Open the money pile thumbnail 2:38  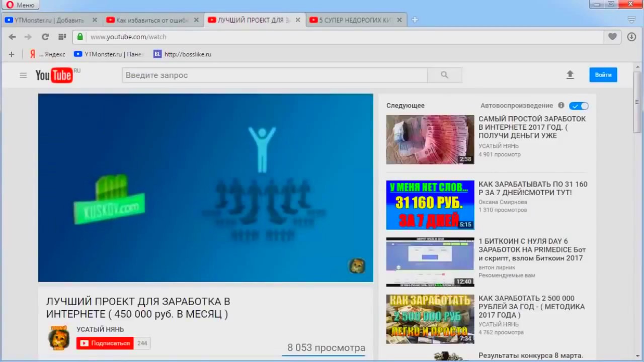[430, 140]
